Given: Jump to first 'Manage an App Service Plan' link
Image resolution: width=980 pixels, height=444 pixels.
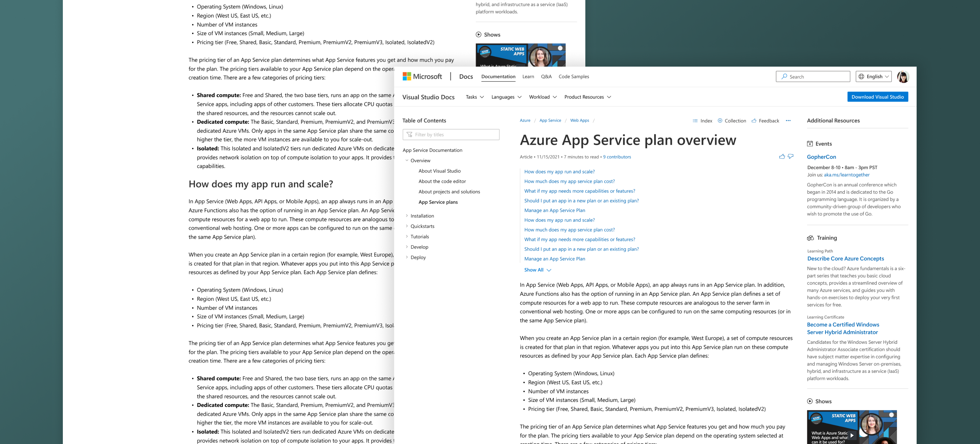Looking at the screenshot, I should tap(555, 211).
